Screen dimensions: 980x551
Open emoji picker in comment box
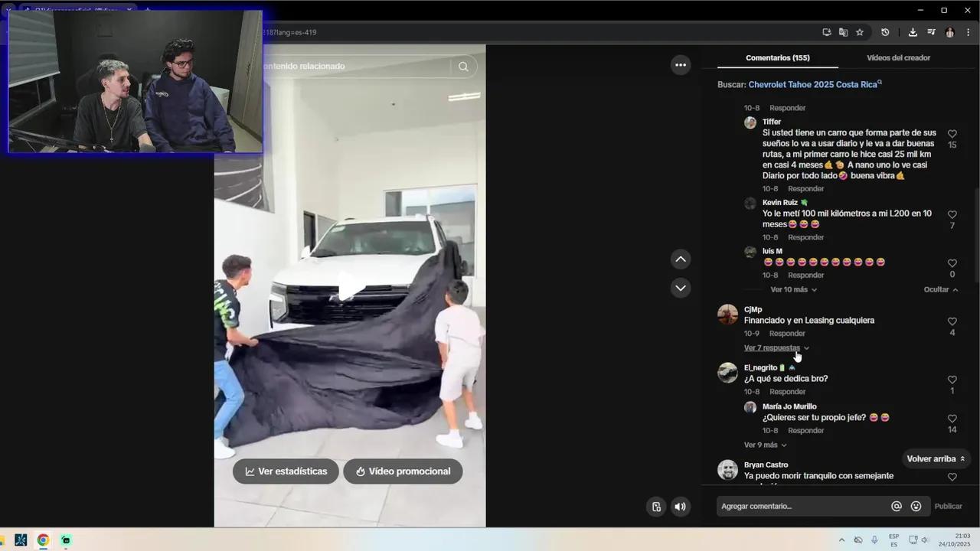(x=916, y=507)
